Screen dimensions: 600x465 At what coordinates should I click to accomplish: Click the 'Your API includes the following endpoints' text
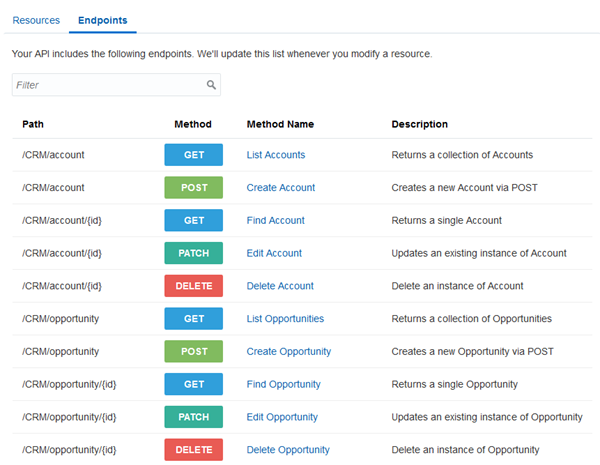[x=102, y=54]
